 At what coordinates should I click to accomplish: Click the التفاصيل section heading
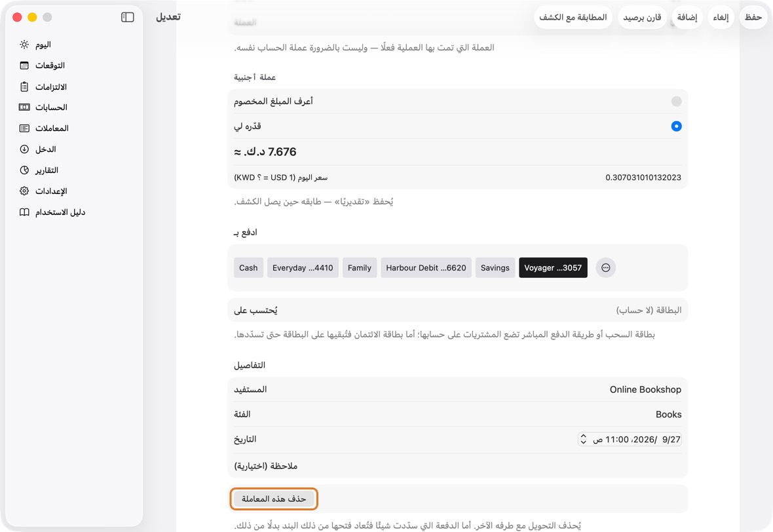(x=250, y=366)
